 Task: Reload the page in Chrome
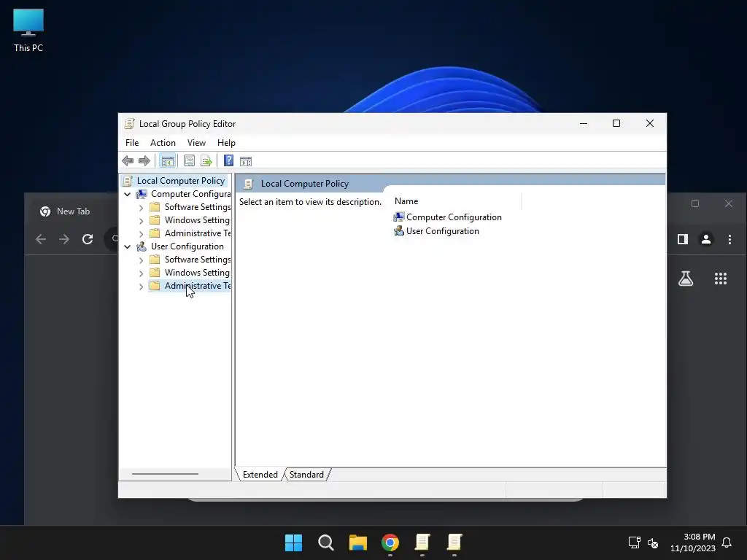click(88, 239)
